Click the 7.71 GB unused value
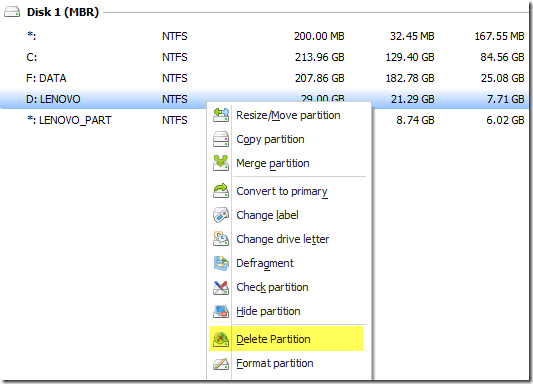Viewport: 533px width, 384px height. (505, 99)
